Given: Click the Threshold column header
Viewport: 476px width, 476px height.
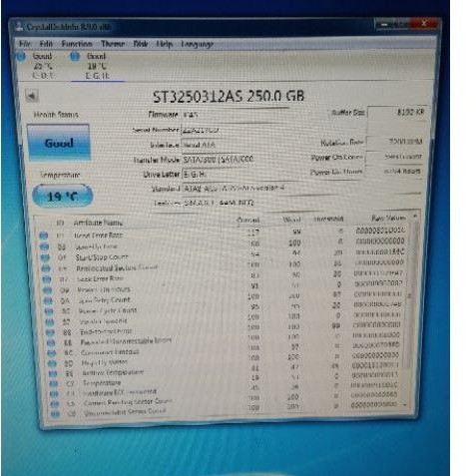Looking at the screenshot, I should [328, 219].
